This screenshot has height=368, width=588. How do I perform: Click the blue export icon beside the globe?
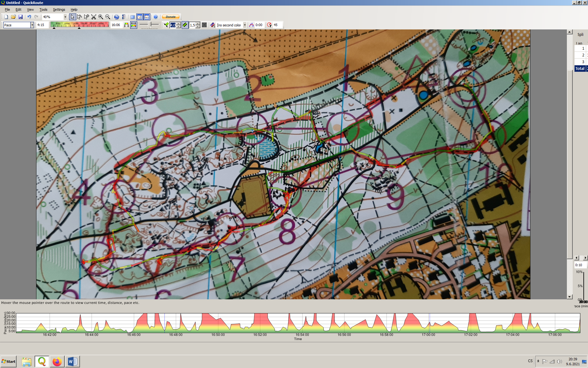tap(123, 17)
